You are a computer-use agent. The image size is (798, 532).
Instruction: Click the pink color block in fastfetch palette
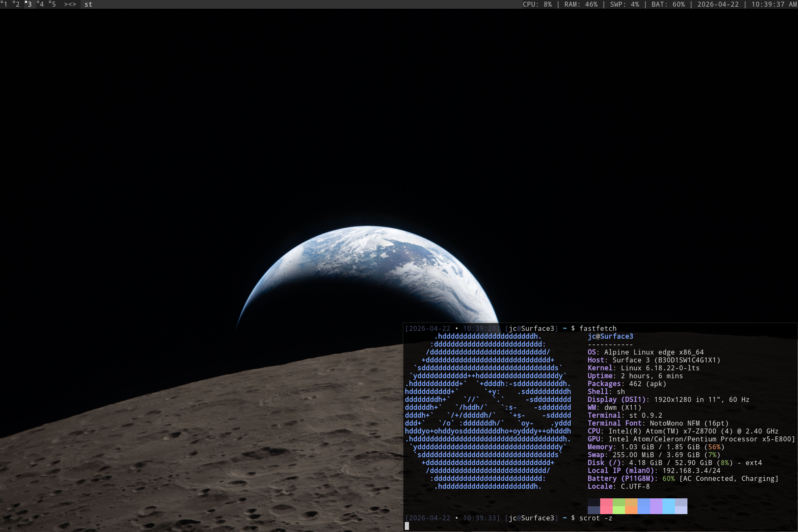click(606, 506)
